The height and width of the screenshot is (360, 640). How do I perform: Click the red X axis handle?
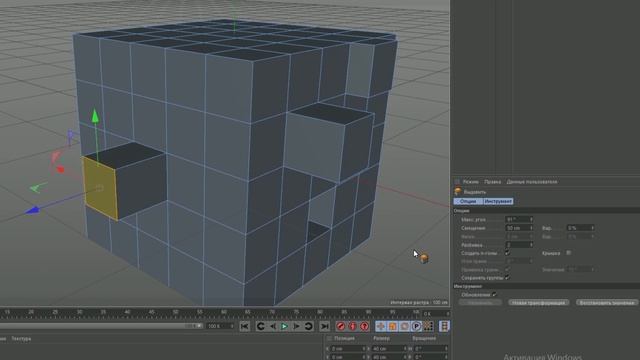(61, 169)
